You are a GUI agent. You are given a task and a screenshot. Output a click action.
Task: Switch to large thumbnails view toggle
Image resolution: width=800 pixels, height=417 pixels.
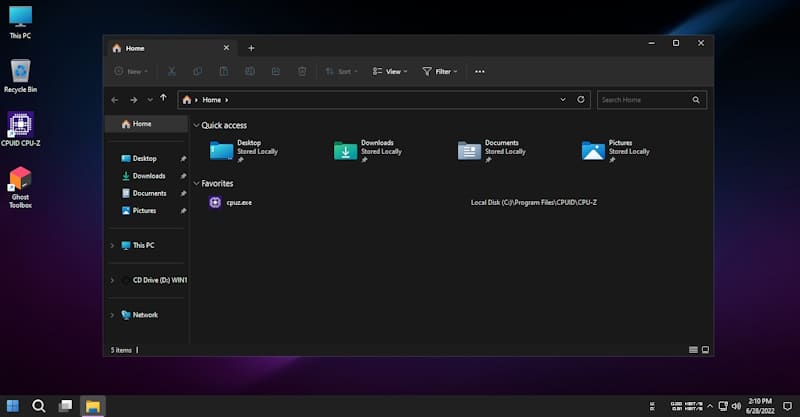705,350
